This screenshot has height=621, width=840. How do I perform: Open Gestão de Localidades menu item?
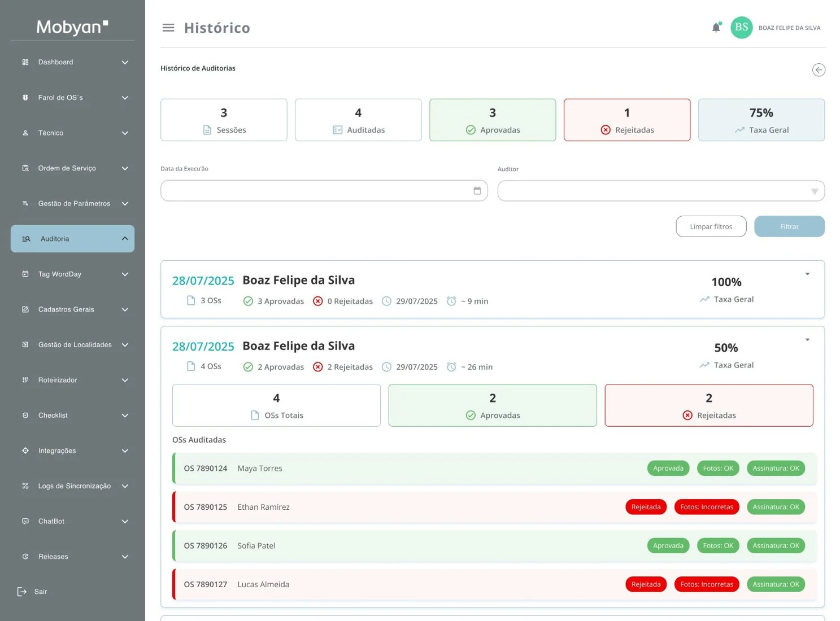[72, 345]
